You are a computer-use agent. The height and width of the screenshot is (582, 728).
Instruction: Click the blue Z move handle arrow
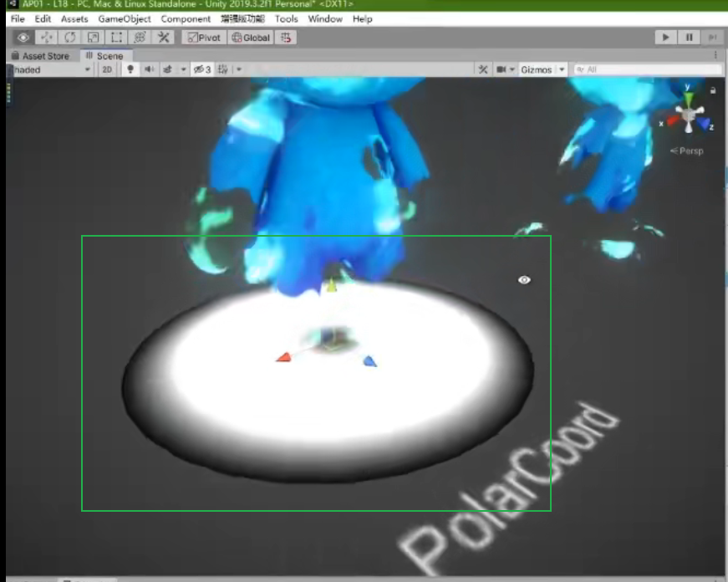click(x=369, y=361)
